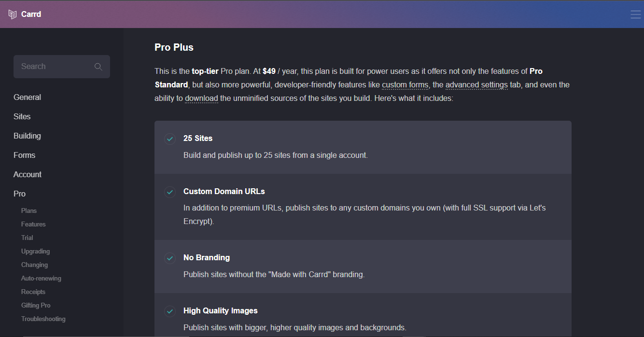Screen dimensions: 644x337
Task: Collapse the Pro sidebar section
Action: coord(20,194)
